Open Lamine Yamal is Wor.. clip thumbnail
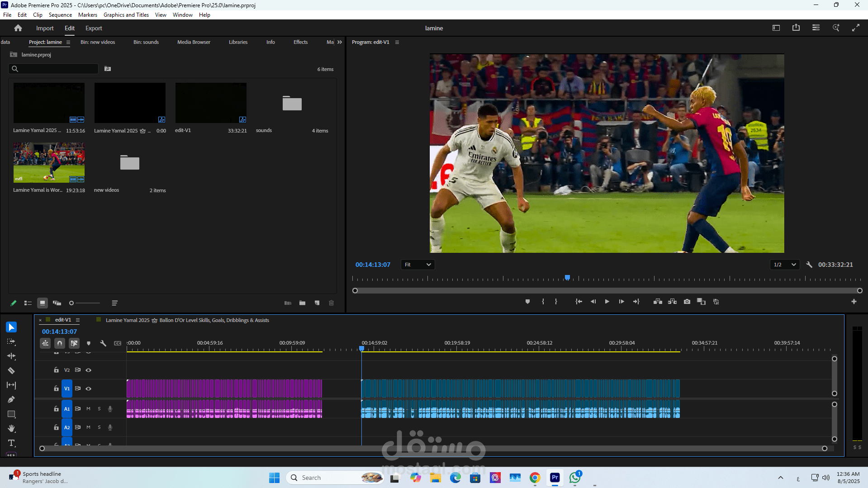Screen dimensions: 868x488 49,163
